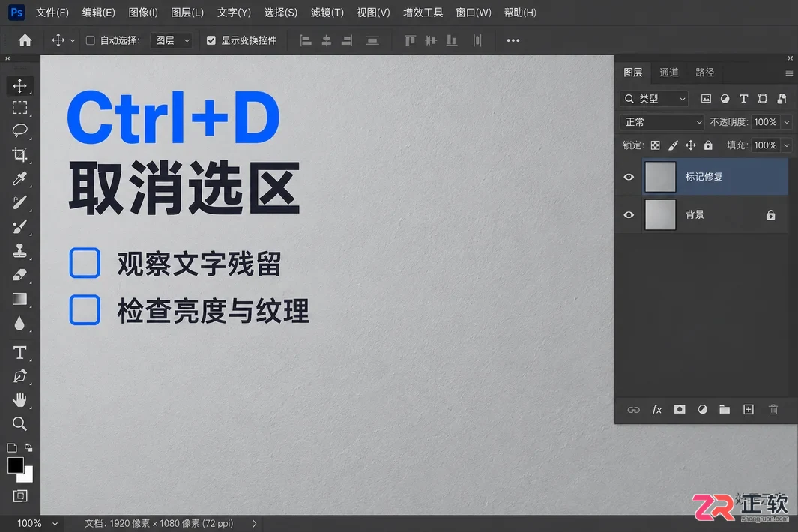The image size is (798, 532).
Task: Open the 选择(S) menu
Action: [281, 13]
